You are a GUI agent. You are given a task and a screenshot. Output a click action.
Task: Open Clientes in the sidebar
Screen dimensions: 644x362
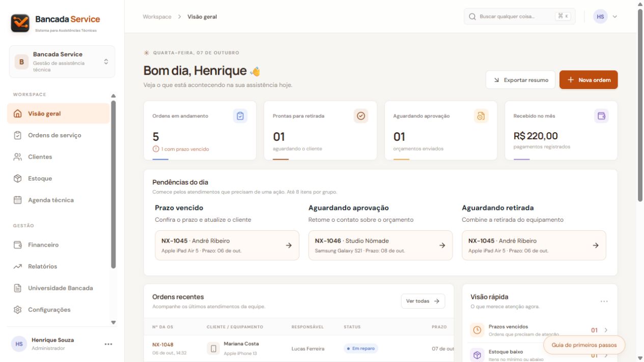click(59, 157)
